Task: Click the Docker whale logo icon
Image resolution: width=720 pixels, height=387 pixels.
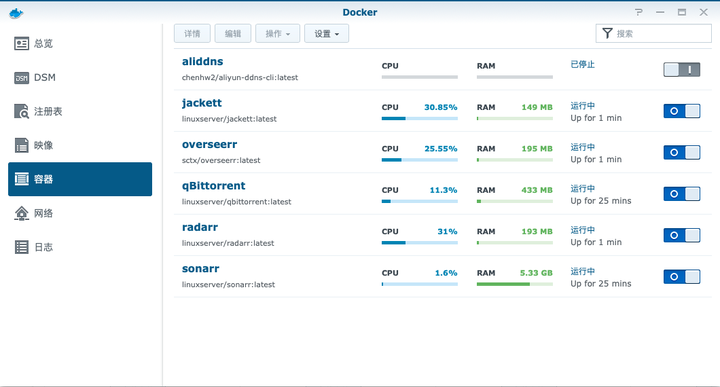Action: [x=16, y=13]
